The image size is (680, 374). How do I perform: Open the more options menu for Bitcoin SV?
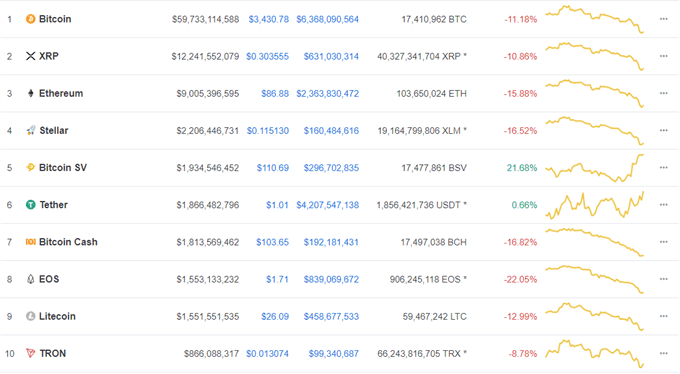click(x=664, y=167)
